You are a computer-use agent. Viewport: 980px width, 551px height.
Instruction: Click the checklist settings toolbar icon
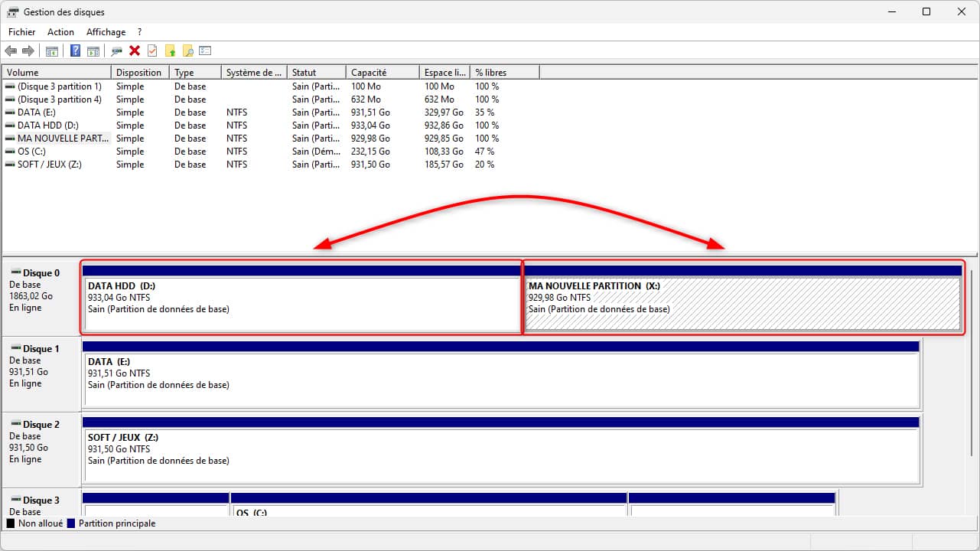[x=205, y=51]
